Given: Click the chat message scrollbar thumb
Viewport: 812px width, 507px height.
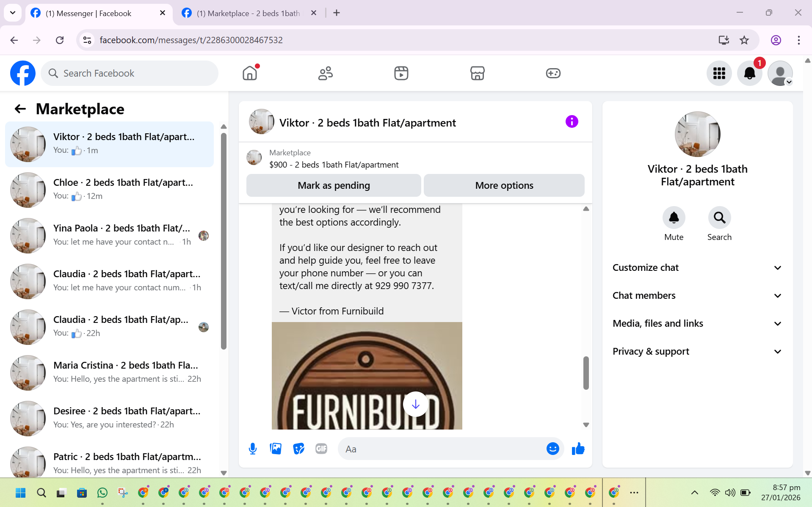Looking at the screenshot, I should pyautogui.click(x=586, y=372).
